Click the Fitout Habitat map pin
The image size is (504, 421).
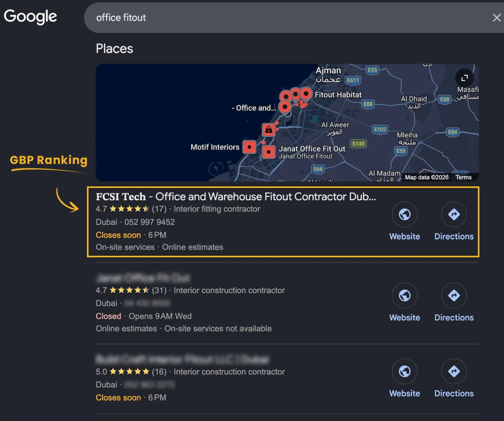click(306, 94)
